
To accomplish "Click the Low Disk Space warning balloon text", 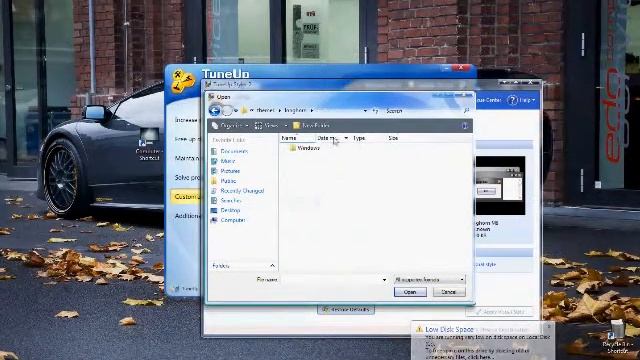I will [488, 347].
